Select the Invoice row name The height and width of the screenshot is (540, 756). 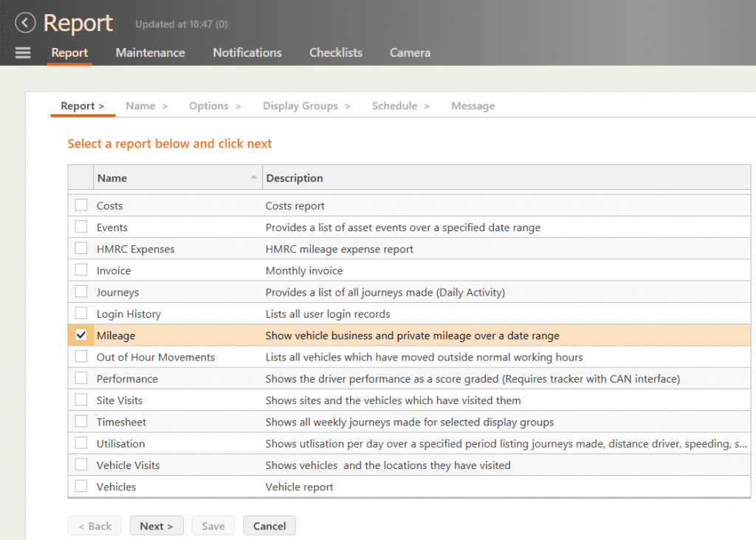(x=113, y=270)
